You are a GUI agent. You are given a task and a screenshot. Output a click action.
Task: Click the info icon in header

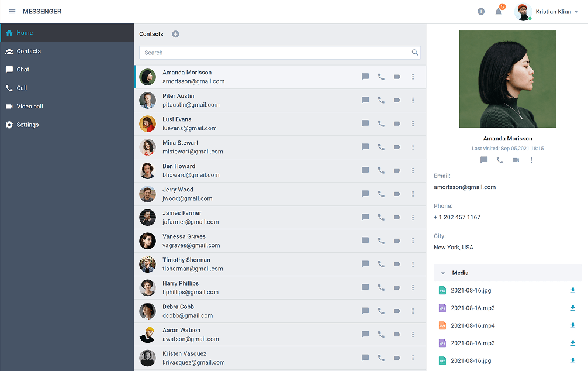click(481, 12)
